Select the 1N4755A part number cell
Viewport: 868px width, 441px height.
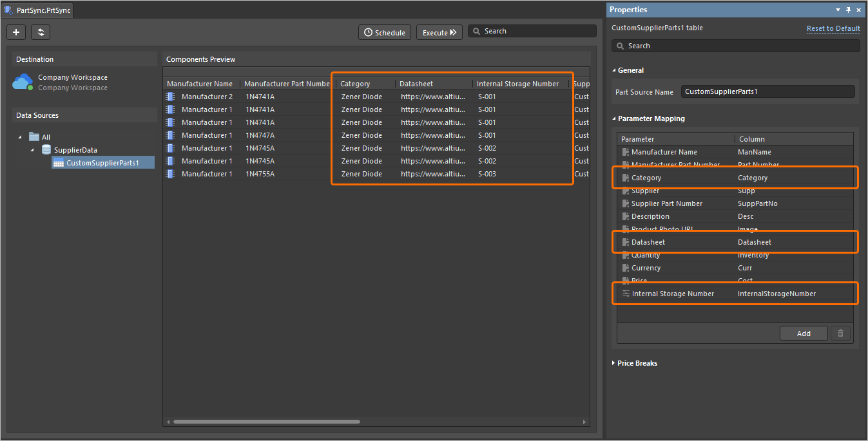260,174
